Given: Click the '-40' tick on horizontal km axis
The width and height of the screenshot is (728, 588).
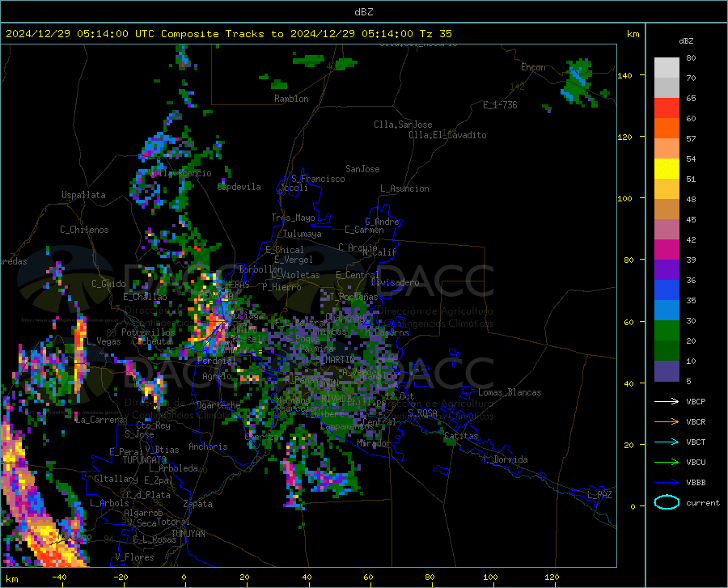Looking at the screenshot, I should (x=59, y=577).
